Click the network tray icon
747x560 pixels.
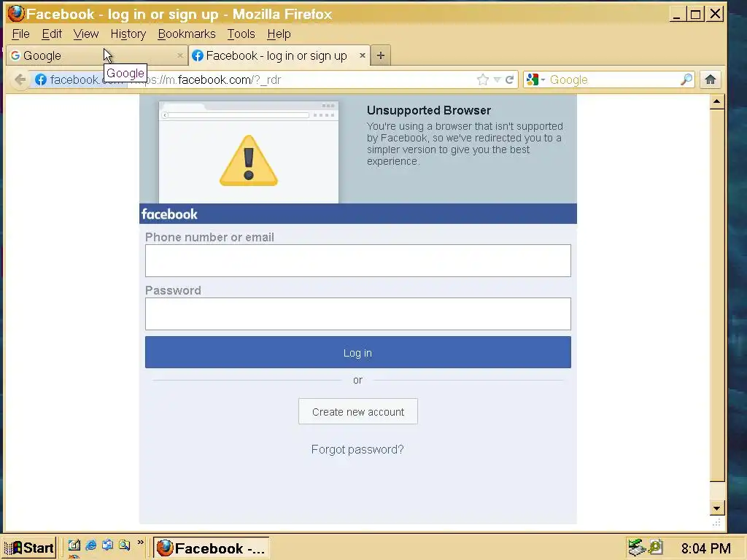pyautogui.click(x=636, y=548)
